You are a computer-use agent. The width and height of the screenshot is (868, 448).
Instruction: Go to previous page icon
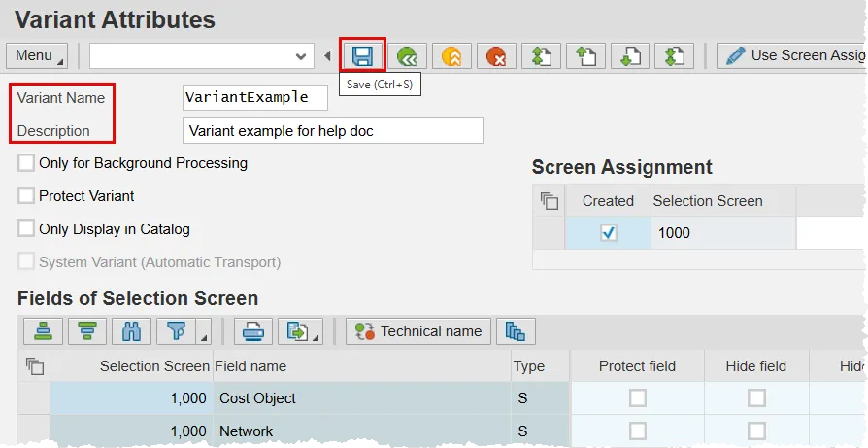point(585,56)
